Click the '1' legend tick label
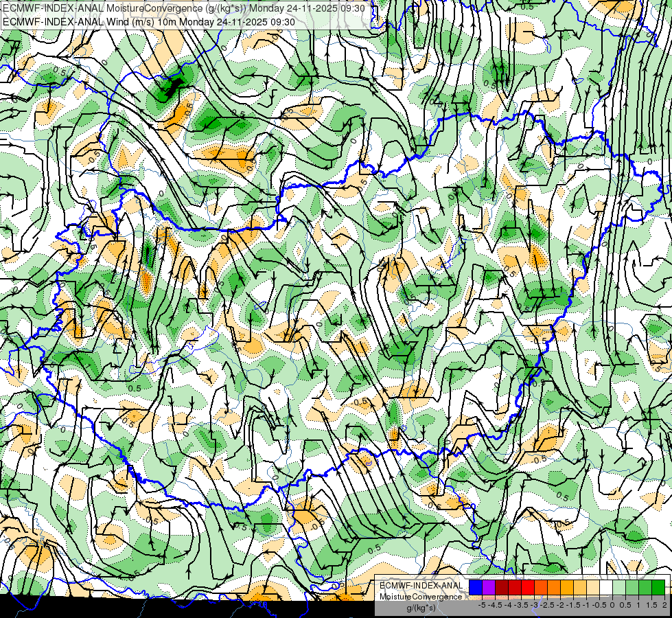 tap(638, 605)
